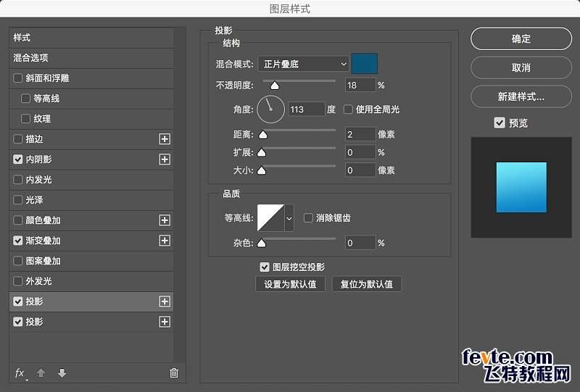This screenshot has height=392, width=580.
Task: Move effect up with up-arrow icon
Action: point(41,372)
